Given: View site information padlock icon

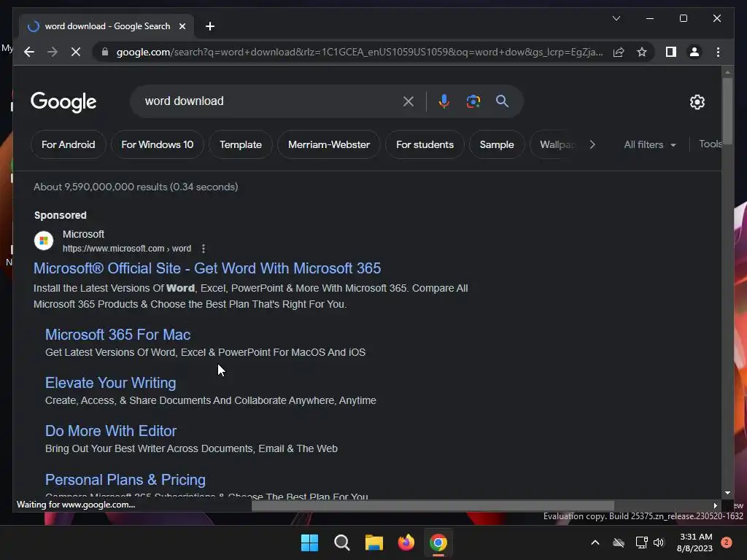Looking at the screenshot, I should click(105, 52).
